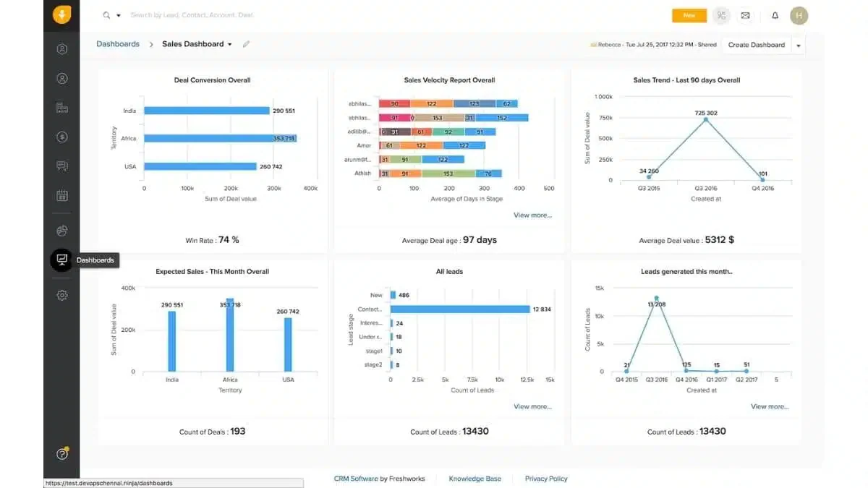Click the Create Dashboard button
Image resolution: width=868 pixels, height=488 pixels.
[757, 45]
